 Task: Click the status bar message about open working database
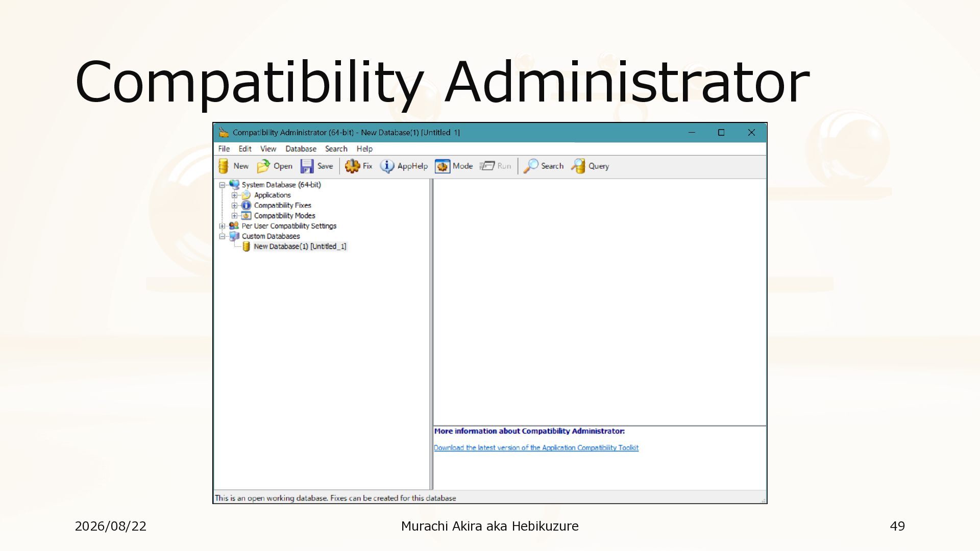[x=335, y=498]
